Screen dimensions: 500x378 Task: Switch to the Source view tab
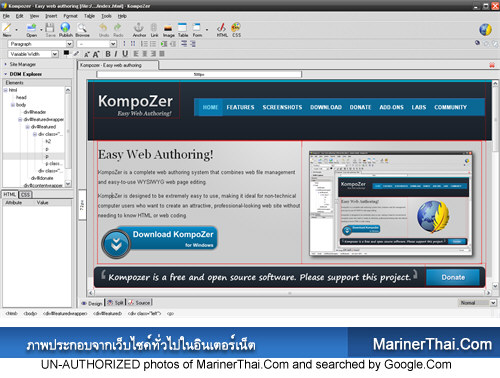[x=140, y=303]
